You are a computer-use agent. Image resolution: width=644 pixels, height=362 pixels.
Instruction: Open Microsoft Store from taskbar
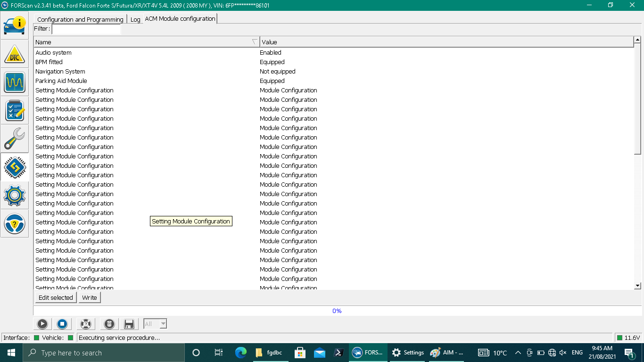coord(299,353)
